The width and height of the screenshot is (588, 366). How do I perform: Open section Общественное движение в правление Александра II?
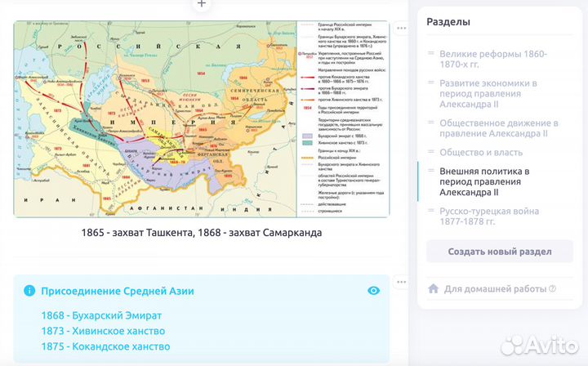(x=499, y=128)
